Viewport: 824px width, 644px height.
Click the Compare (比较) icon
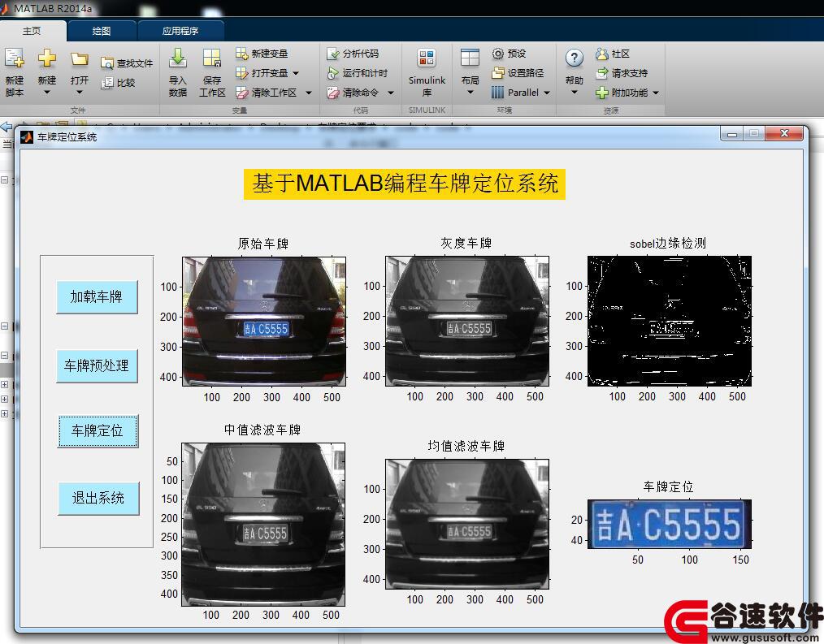pos(106,83)
